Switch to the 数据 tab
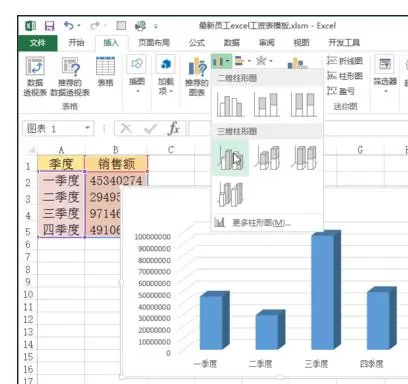Viewport: 408px width, 384px height. point(232,43)
